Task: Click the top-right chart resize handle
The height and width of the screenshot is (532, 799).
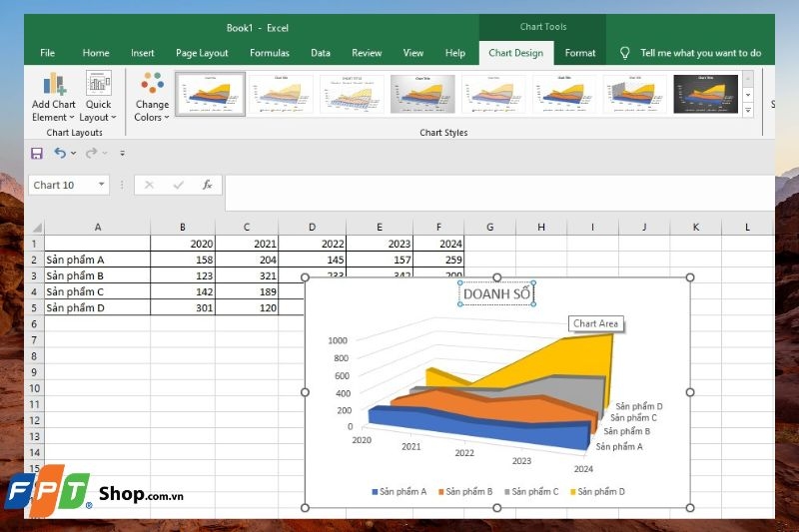Action: click(690, 277)
